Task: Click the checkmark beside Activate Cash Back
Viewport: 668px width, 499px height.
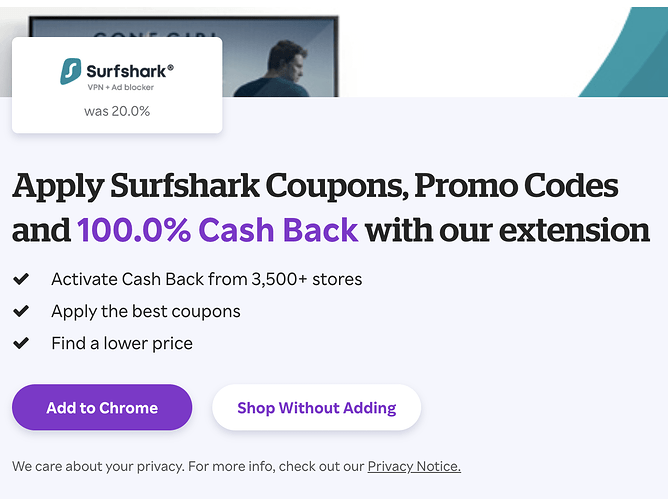Action: click(21, 279)
